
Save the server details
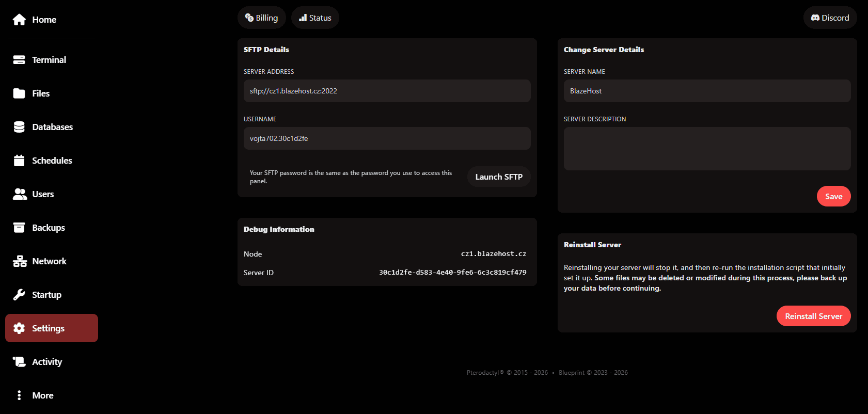[x=833, y=196]
